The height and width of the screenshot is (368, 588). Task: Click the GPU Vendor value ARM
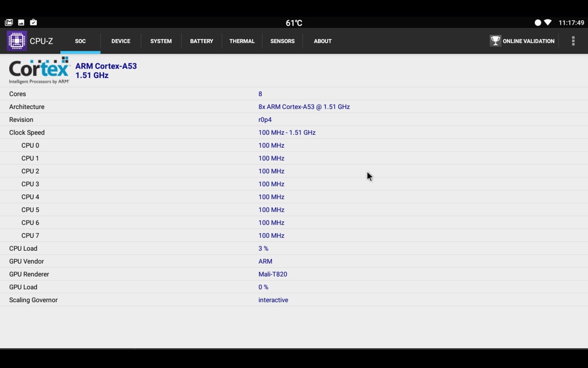[266, 261]
